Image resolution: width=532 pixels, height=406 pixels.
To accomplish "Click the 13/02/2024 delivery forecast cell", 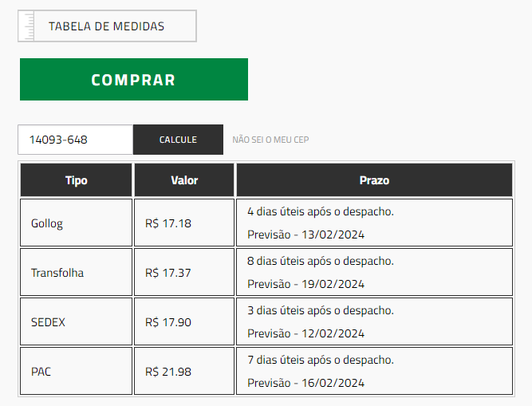I will click(x=374, y=223).
